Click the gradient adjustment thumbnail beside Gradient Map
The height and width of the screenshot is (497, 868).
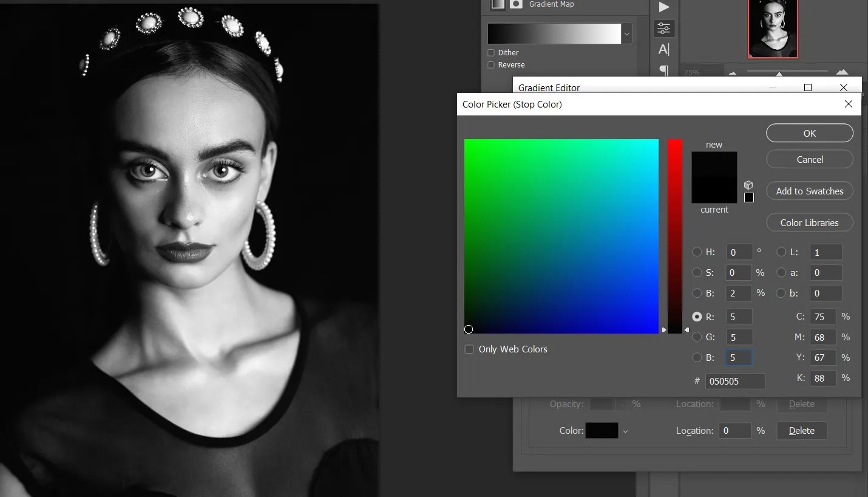point(497,4)
